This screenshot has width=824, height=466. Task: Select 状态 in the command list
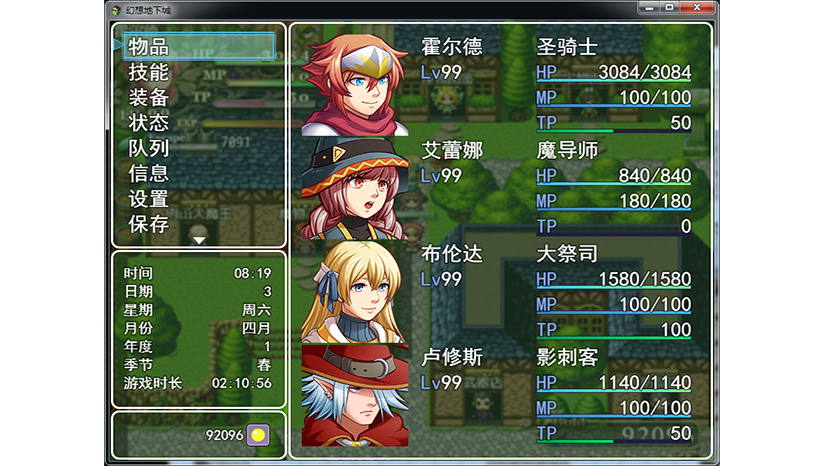point(148,122)
